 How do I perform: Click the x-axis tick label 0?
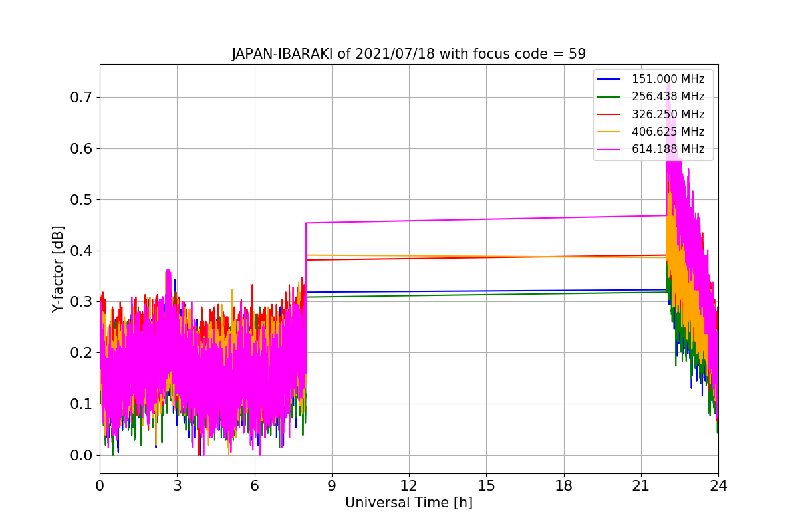[x=100, y=485]
